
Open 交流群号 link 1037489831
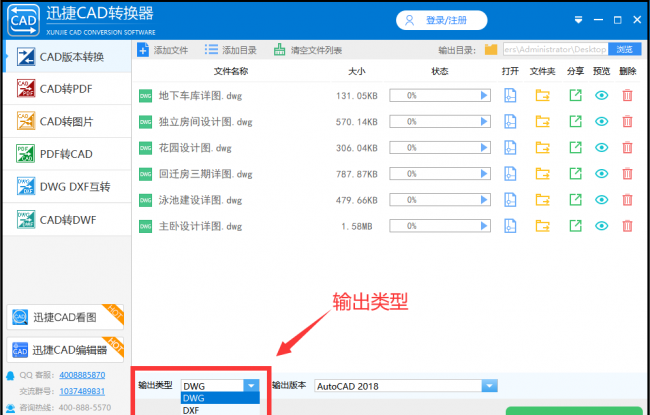pyautogui.click(x=82, y=391)
